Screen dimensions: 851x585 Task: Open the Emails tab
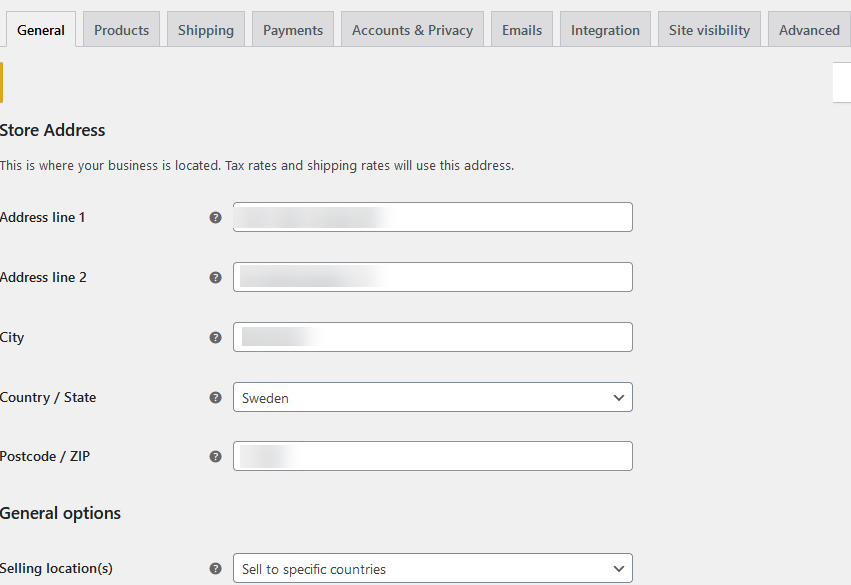point(522,30)
